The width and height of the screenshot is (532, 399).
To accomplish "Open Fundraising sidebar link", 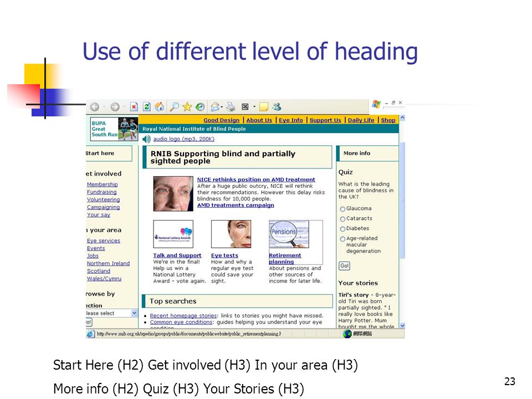I will click(x=102, y=192).
